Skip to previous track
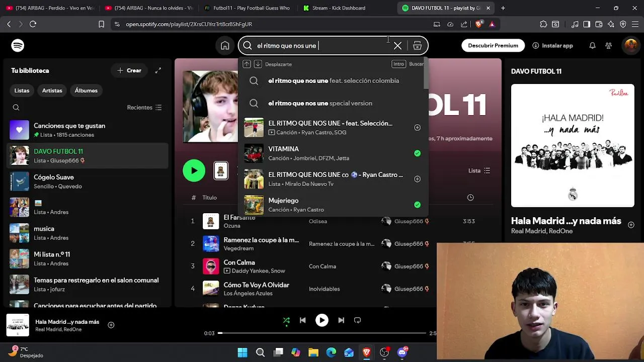This screenshot has width=644, height=362. click(x=302, y=320)
